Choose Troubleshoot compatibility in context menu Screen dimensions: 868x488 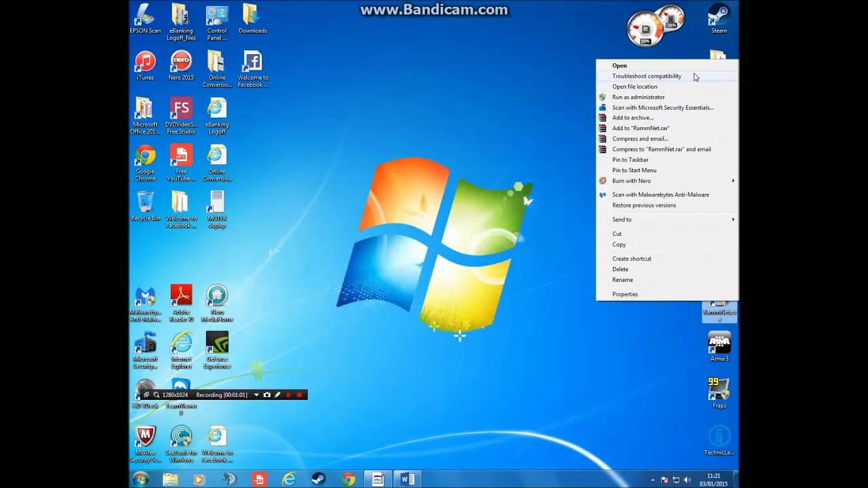[x=667, y=76]
